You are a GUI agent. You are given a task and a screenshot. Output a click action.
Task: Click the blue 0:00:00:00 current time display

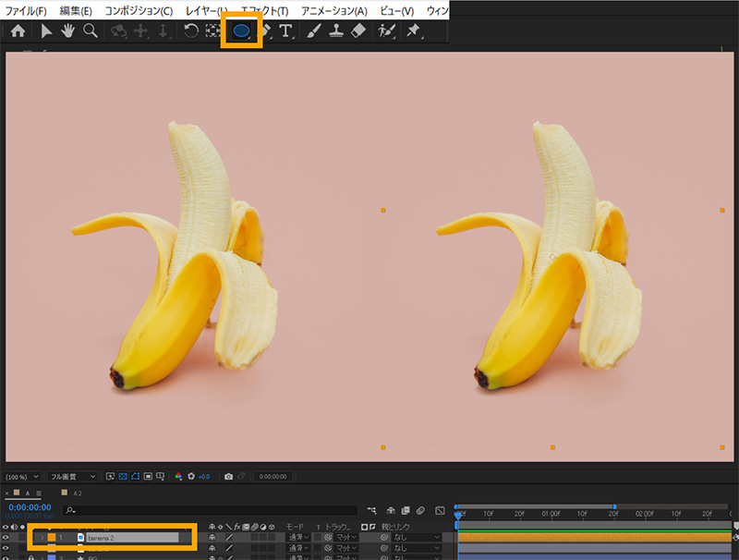(x=30, y=507)
